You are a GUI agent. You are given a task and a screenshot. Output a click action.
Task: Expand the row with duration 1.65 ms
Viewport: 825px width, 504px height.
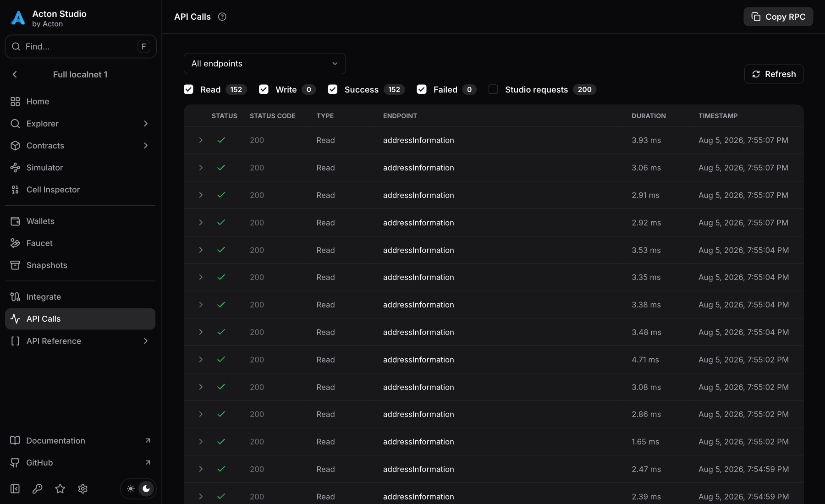pos(201,442)
